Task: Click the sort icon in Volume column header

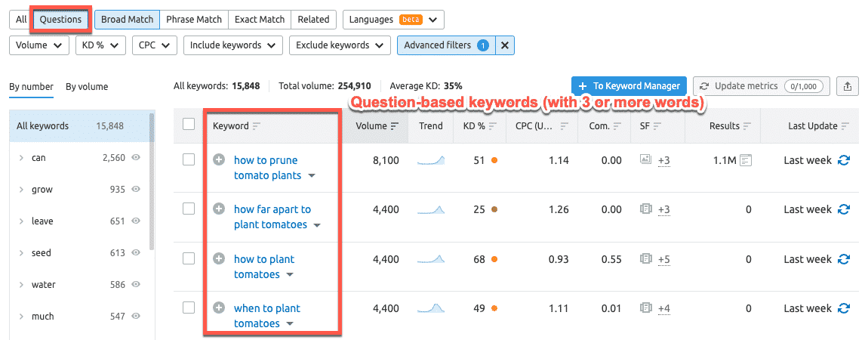Action: click(395, 126)
